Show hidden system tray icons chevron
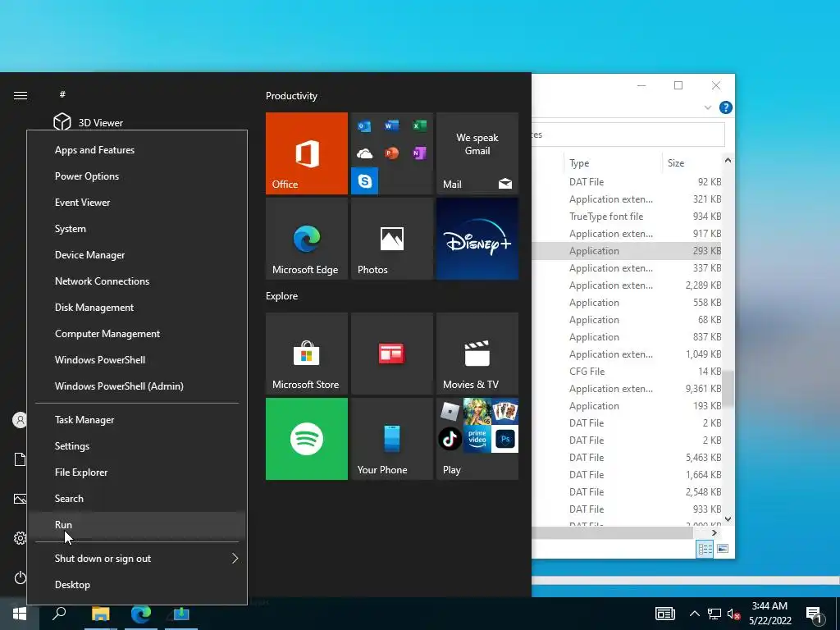Screen dimensions: 840x630 [x=694, y=614]
